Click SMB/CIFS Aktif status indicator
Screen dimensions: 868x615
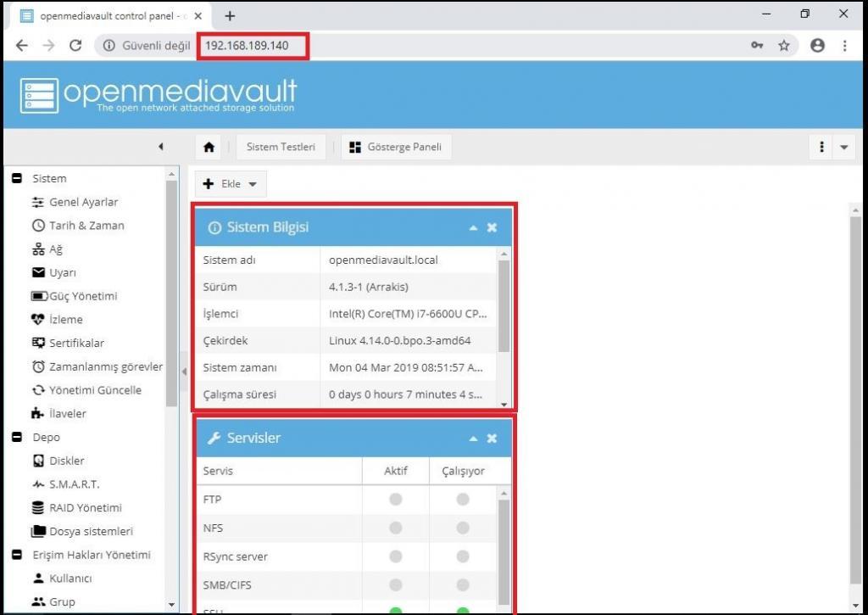tap(395, 585)
